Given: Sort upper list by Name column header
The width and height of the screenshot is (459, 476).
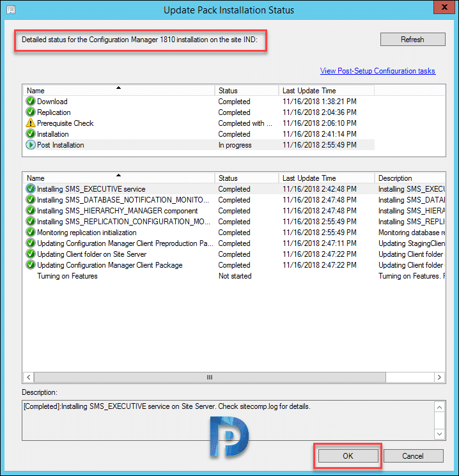Looking at the screenshot, I should pos(119,91).
